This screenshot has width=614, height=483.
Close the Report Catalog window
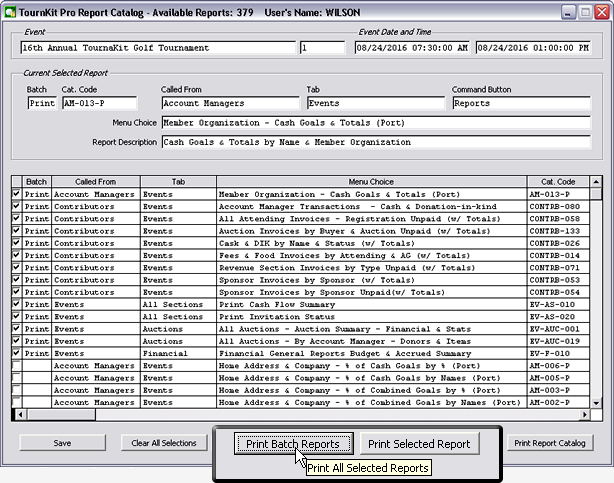pos(601,12)
